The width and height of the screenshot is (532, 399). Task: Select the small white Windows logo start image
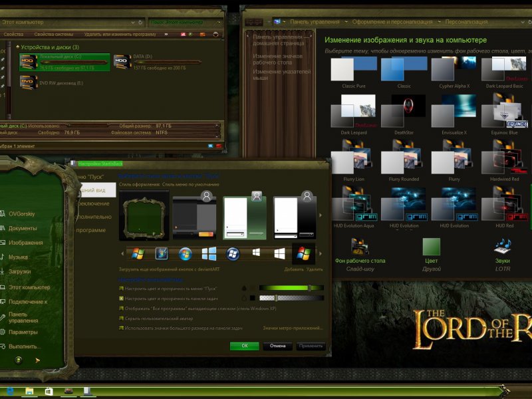pyautogui.click(x=256, y=253)
